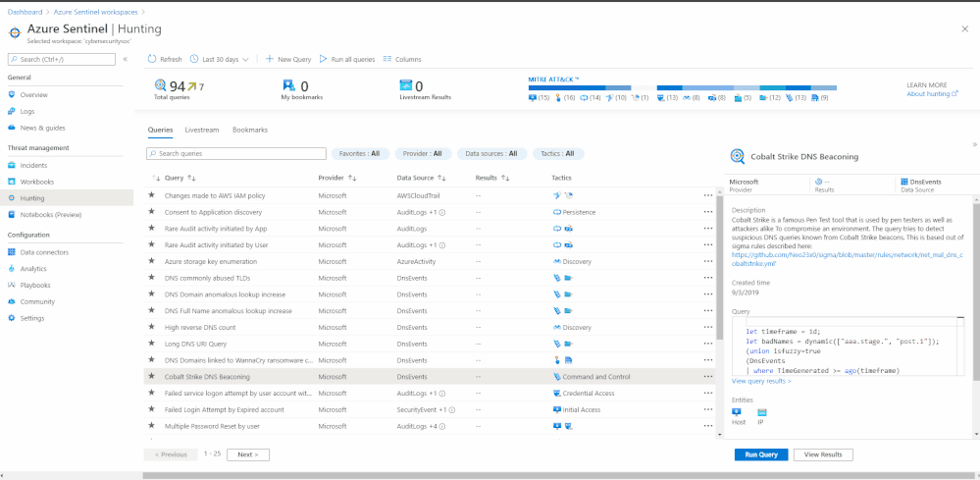The height and width of the screenshot is (480, 980).
Task: Open Logs in the sidebar
Action: pos(26,111)
